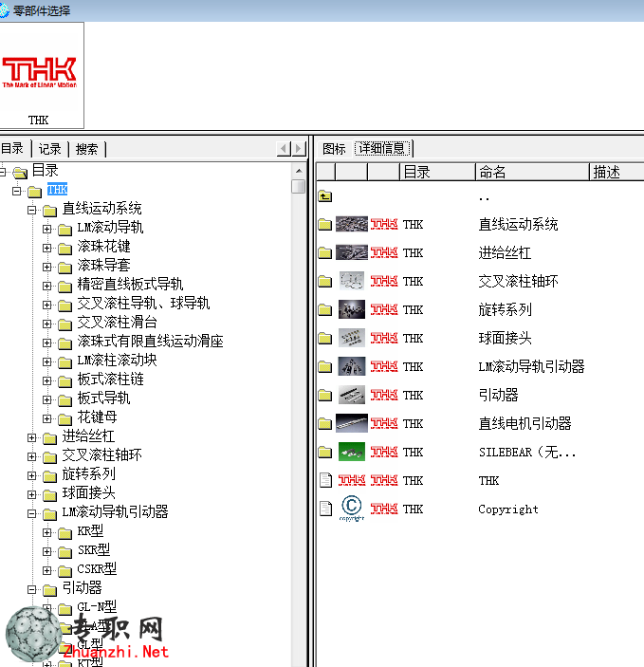Select the 直线电机引动器 list entry name
This screenshot has width=644, height=667.
click(x=524, y=423)
